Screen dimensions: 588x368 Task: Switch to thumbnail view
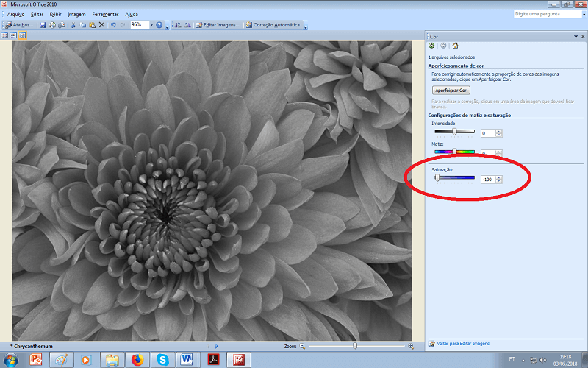click(x=4, y=35)
